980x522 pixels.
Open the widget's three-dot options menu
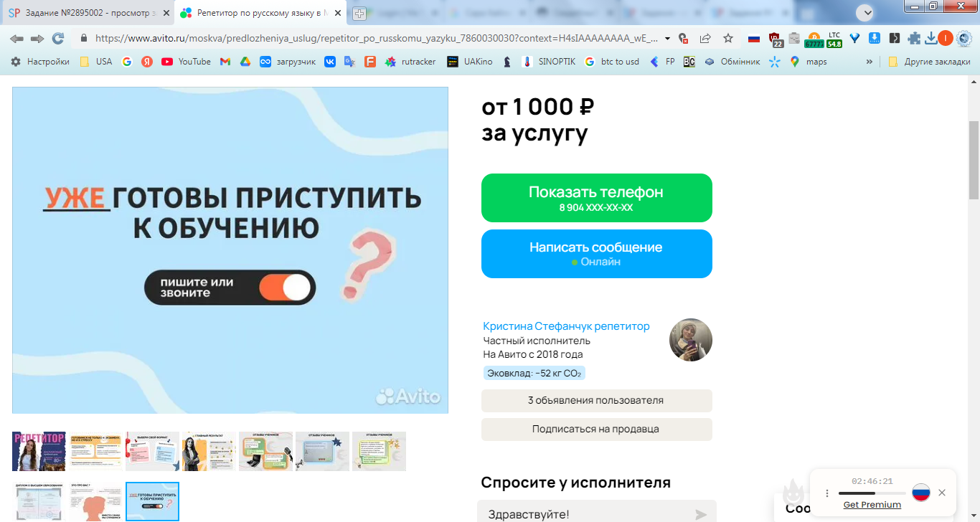coord(827,493)
